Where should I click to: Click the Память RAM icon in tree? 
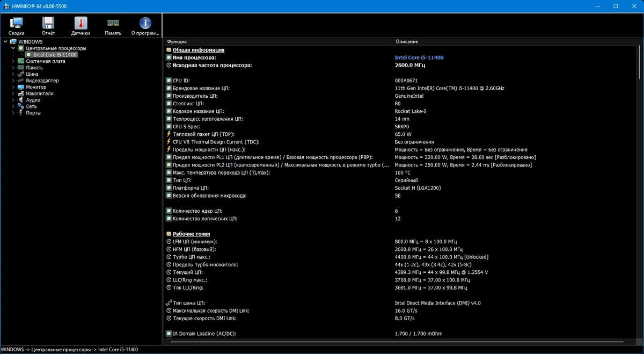click(x=21, y=68)
